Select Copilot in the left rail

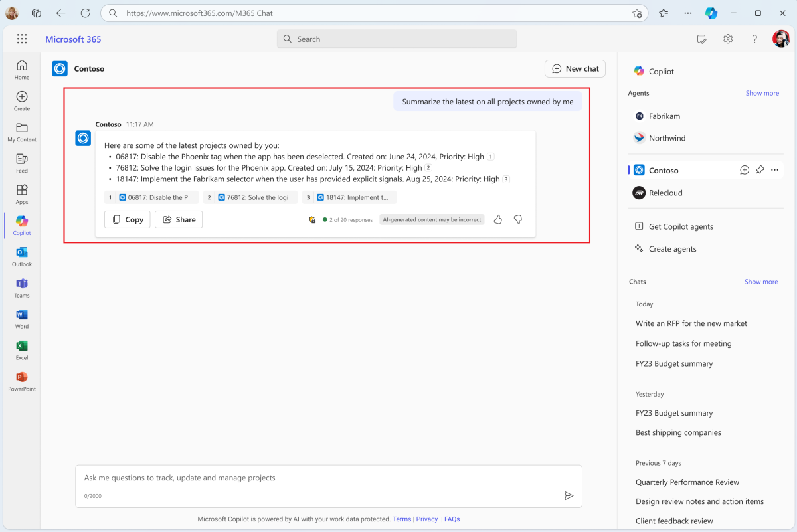click(22, 225)
